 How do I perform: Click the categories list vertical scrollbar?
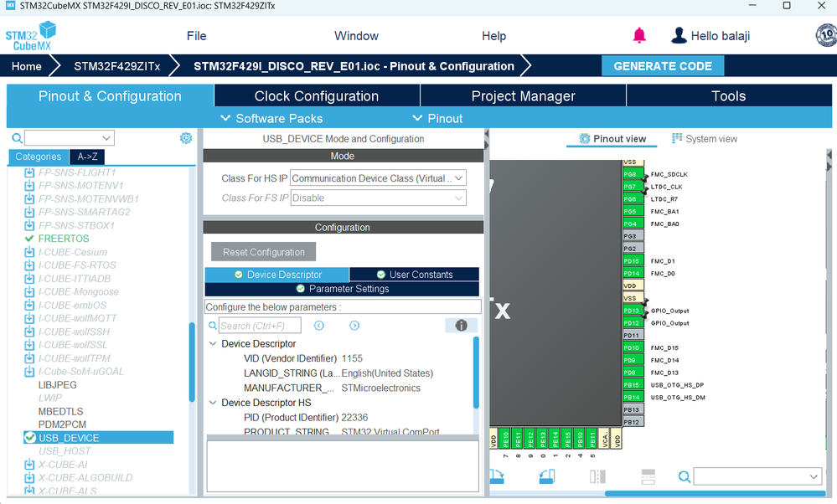click(192, 363)
